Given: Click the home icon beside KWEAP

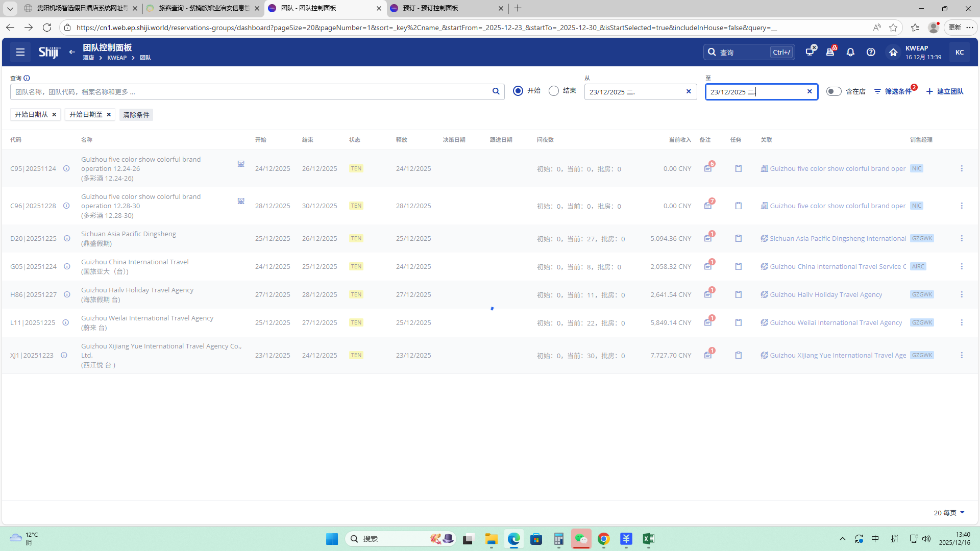Looking at the screenshot, I should 893,52.
